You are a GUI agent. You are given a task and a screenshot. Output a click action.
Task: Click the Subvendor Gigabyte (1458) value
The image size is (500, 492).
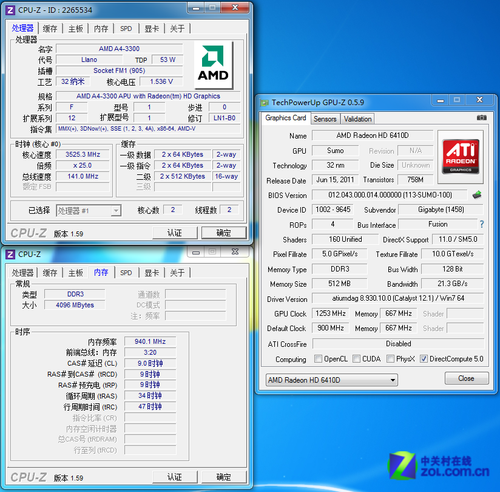[441, 210]
